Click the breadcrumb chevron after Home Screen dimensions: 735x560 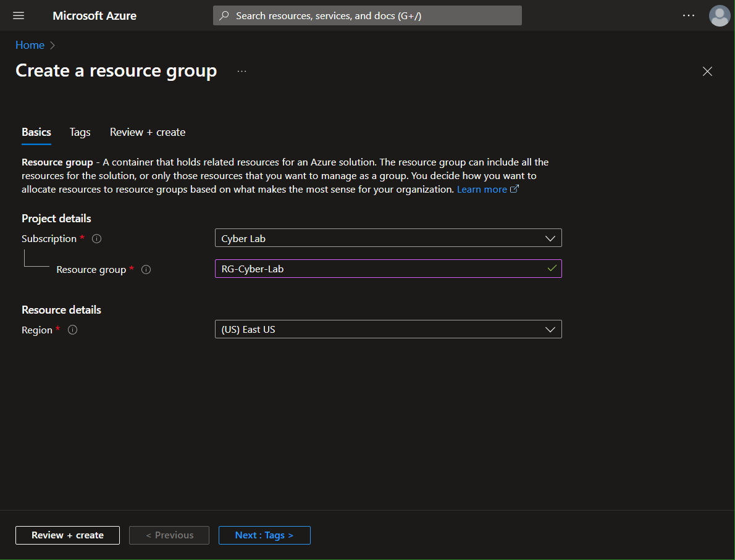pyautogui.click(x=52, y=46)
